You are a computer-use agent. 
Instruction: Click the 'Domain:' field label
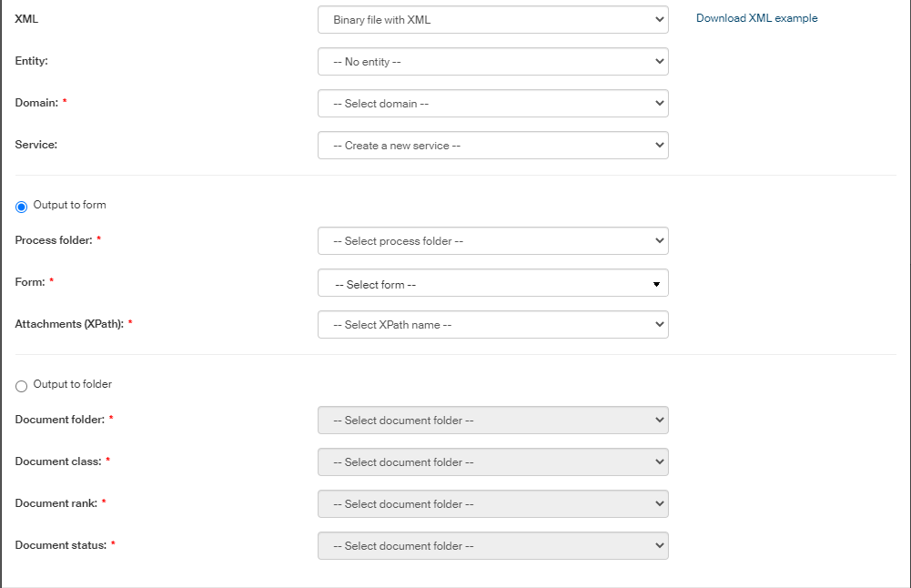[x=36, y=103]
